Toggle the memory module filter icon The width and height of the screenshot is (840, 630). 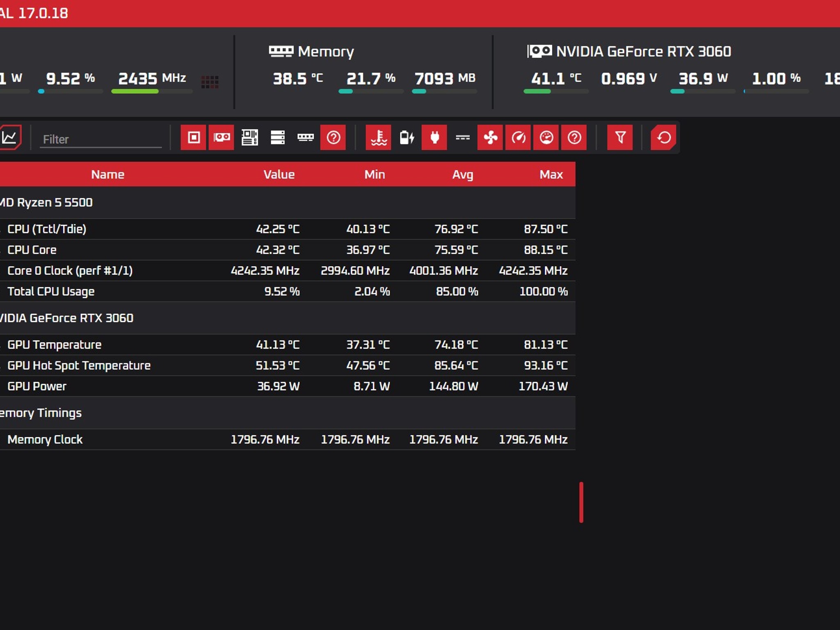click(305, 137)
